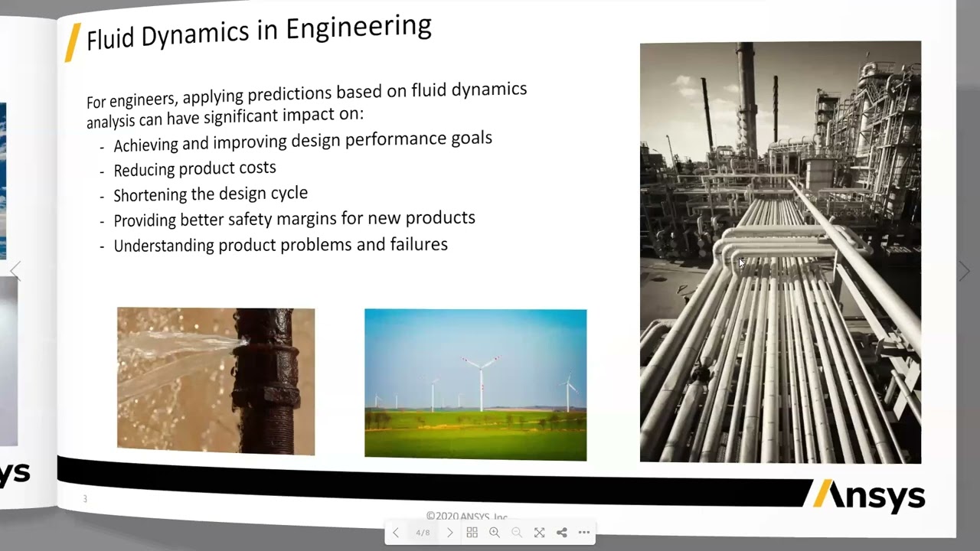This screenshot has width=980, height=551.
Task: Click 'Shortening the design cycle' bullet
Action: (x=211, y=194)
